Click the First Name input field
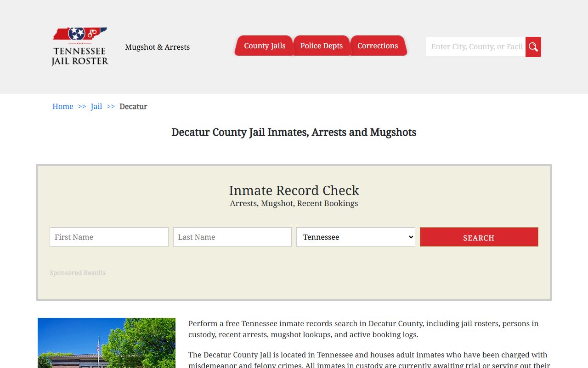 [109, 237]
